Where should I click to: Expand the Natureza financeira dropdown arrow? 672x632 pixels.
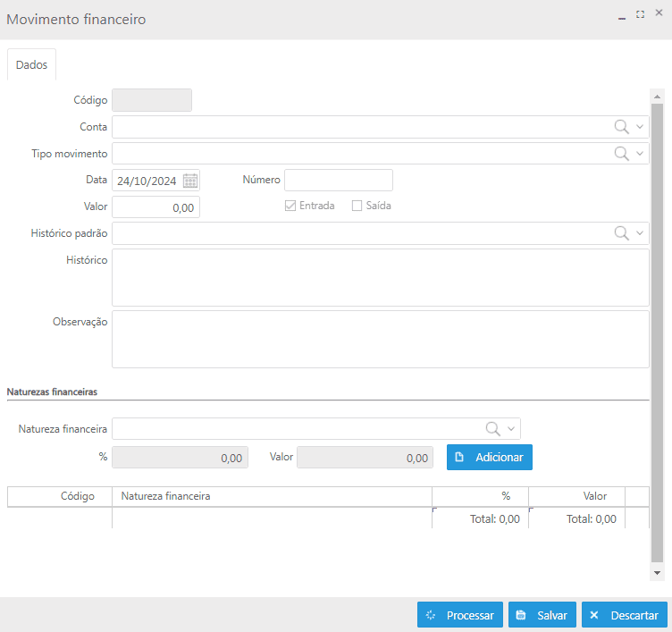point(511,428)
